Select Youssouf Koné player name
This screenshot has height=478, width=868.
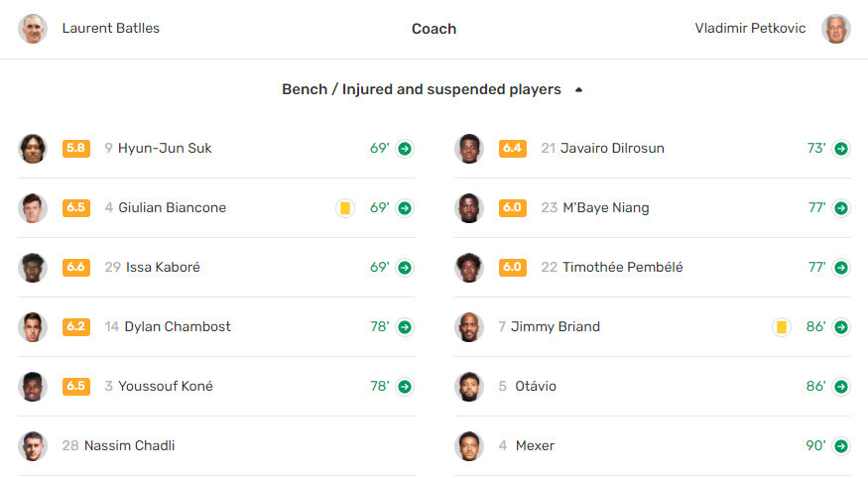(166, 386)
